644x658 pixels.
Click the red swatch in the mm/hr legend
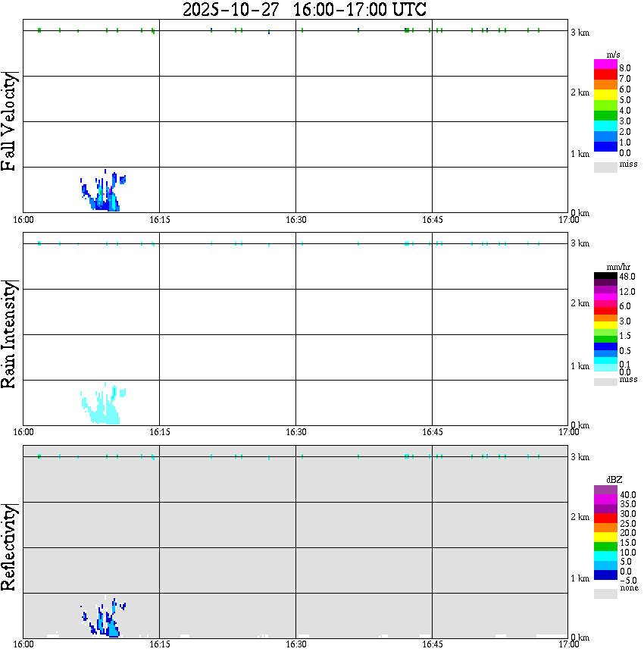(x=605, y=311)
